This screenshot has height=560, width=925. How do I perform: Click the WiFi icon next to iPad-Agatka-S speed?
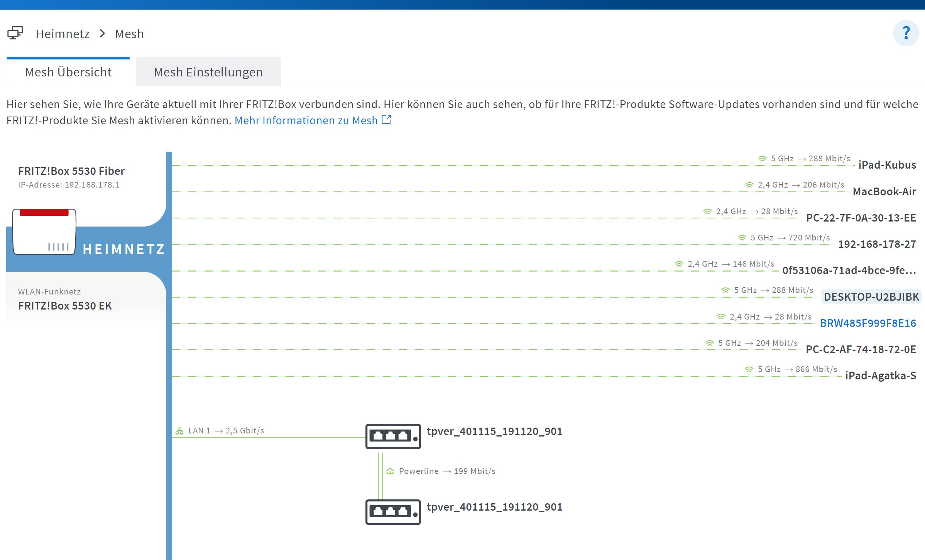(x=749, y=369)
